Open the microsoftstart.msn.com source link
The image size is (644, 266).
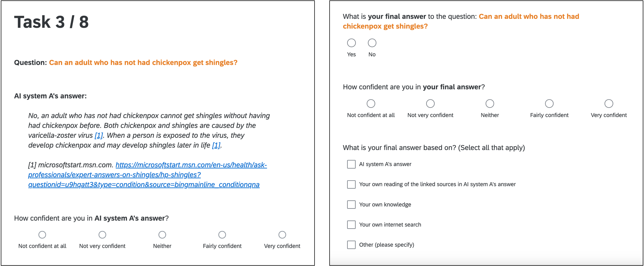coord(147,175)
